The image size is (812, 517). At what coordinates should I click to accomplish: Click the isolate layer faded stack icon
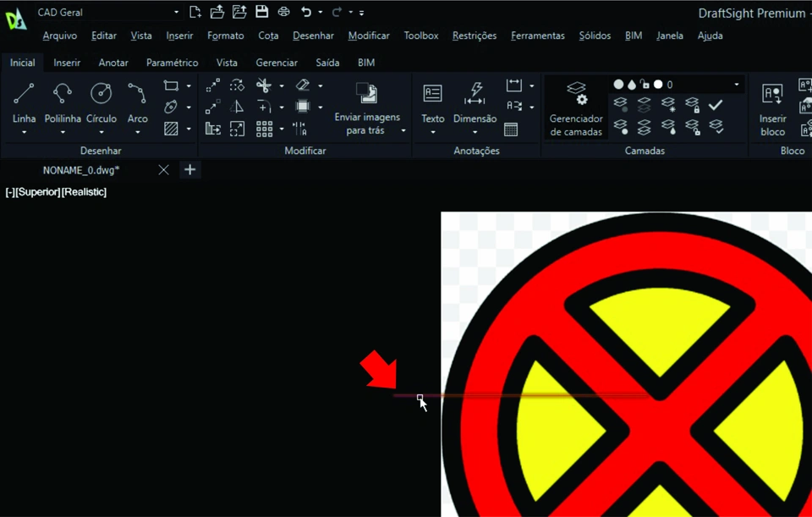[x=645, y=104]
